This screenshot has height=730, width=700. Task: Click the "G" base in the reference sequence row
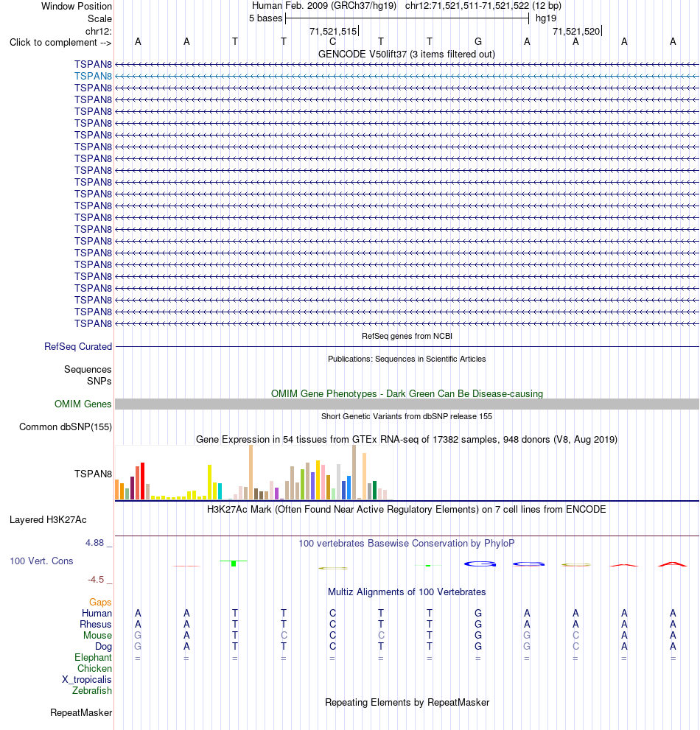click(478, 41)
